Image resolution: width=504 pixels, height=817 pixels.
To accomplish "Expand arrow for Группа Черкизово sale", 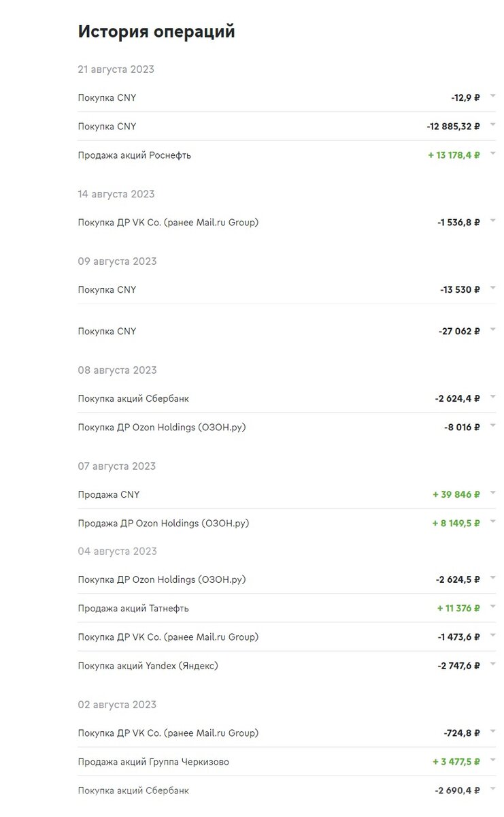I will (x=492, y=761).
